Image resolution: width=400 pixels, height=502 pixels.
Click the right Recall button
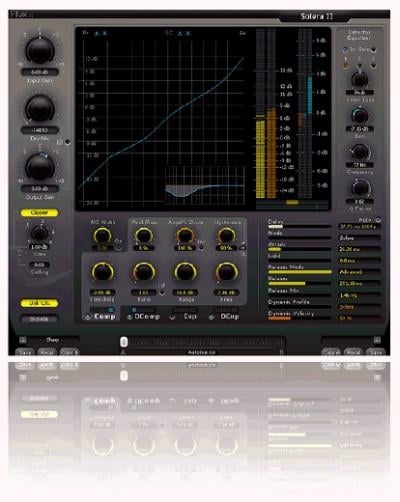[353, 352]
